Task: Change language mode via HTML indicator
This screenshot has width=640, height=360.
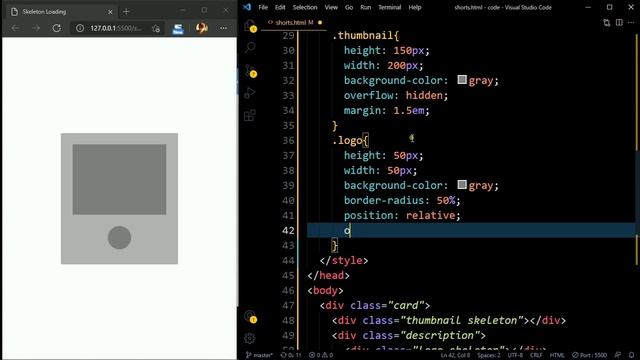Action: click(557, 355)
